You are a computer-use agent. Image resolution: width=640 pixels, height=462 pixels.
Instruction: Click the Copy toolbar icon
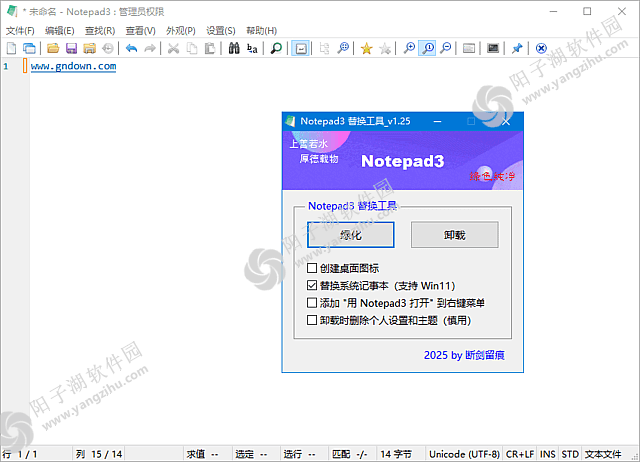pos(192,49)
